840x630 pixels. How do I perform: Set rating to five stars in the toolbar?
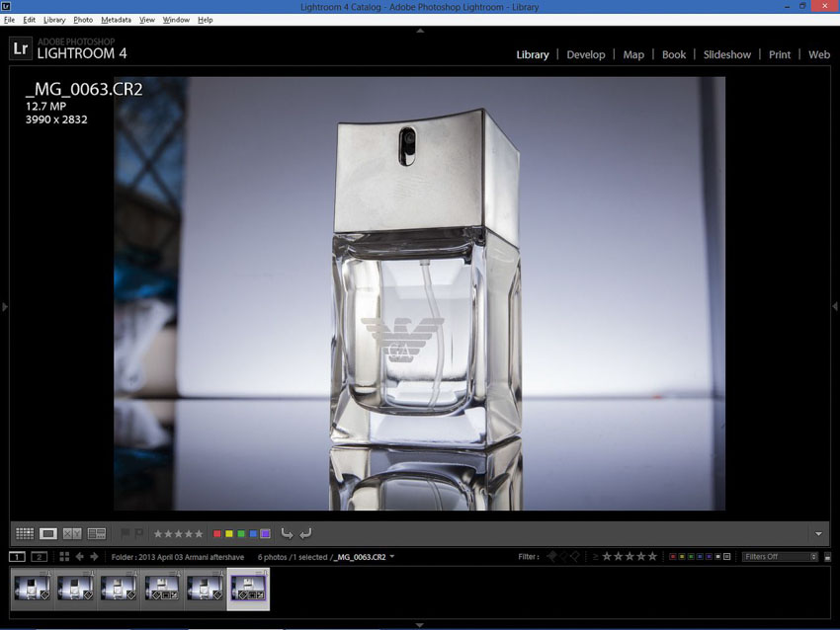199,533
